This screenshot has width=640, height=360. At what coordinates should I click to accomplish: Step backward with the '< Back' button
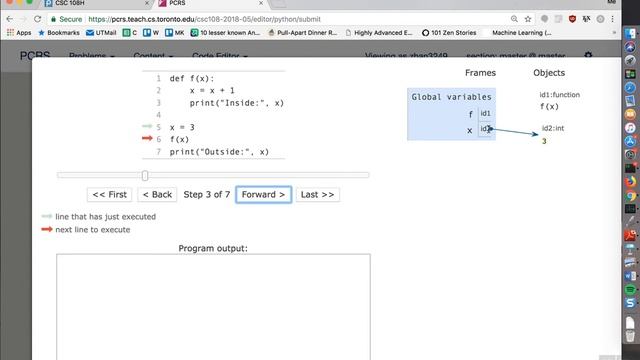coord(157,195)
